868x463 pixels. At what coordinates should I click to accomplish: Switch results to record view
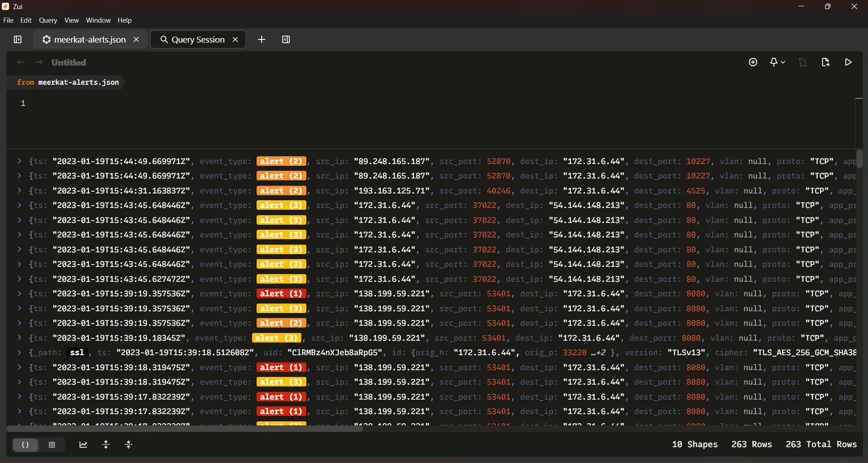click(x=25, y=445)
